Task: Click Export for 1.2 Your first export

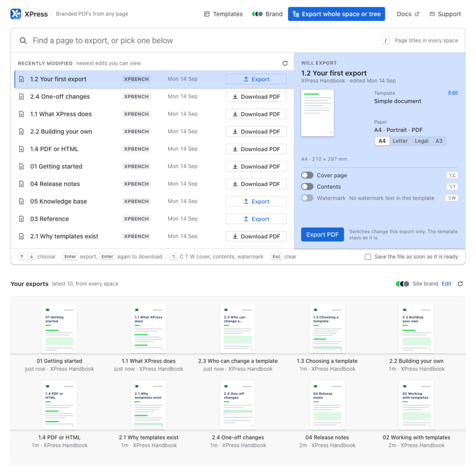Action: point(256,79)
